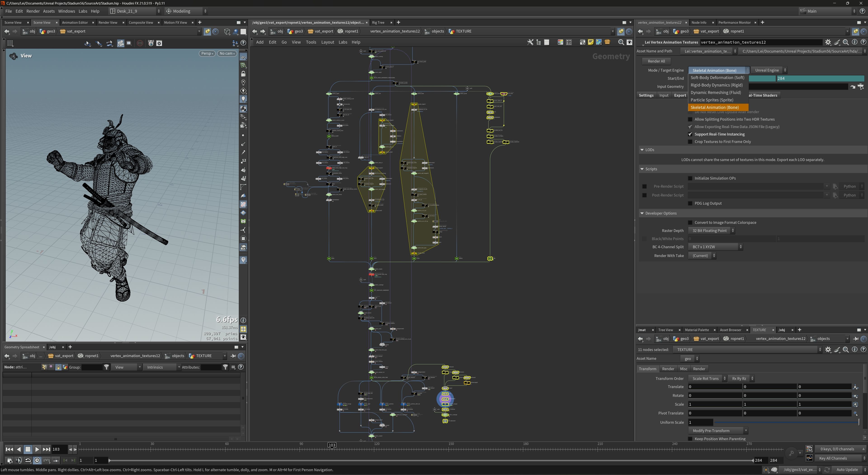Open parameter gear menu for vertex_animation_textures12
868x475 pixels.
[x=828, y=42]
